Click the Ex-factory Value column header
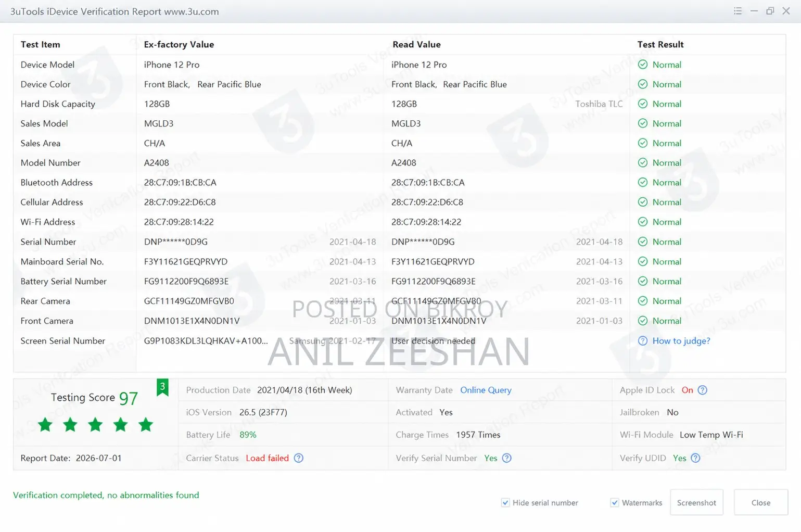This screenshot has width=801, height=532. coord(179,44)
